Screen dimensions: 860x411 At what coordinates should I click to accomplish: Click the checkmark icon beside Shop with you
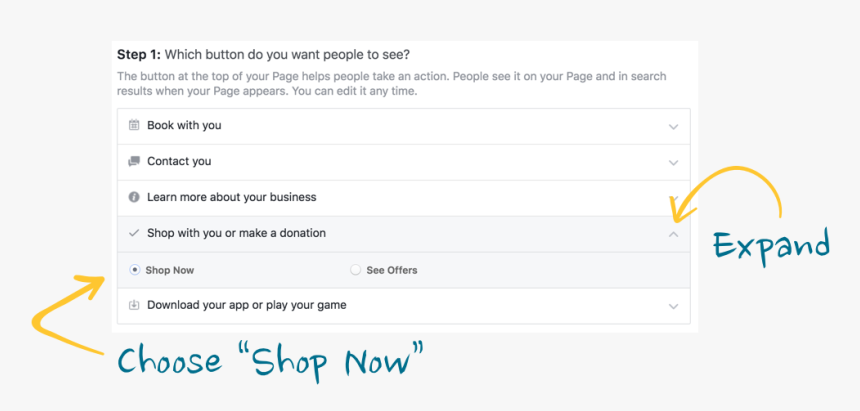[x=134, y=233]
